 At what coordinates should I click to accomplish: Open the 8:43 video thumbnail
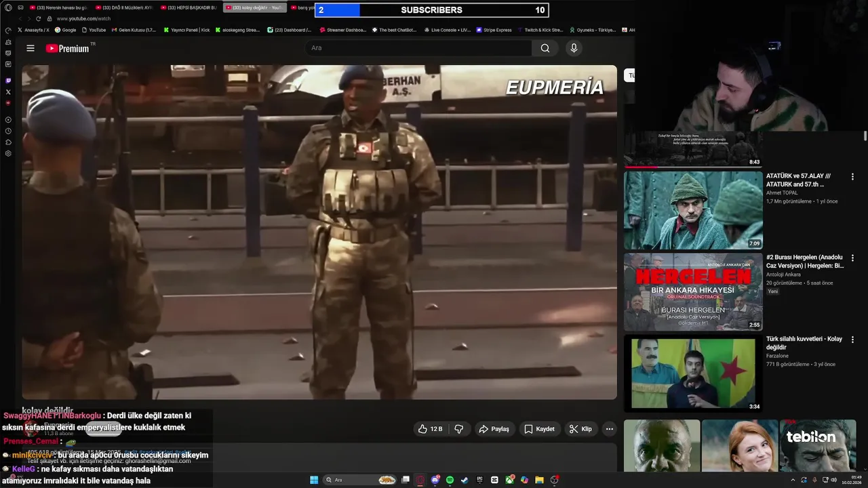point(693,149)
